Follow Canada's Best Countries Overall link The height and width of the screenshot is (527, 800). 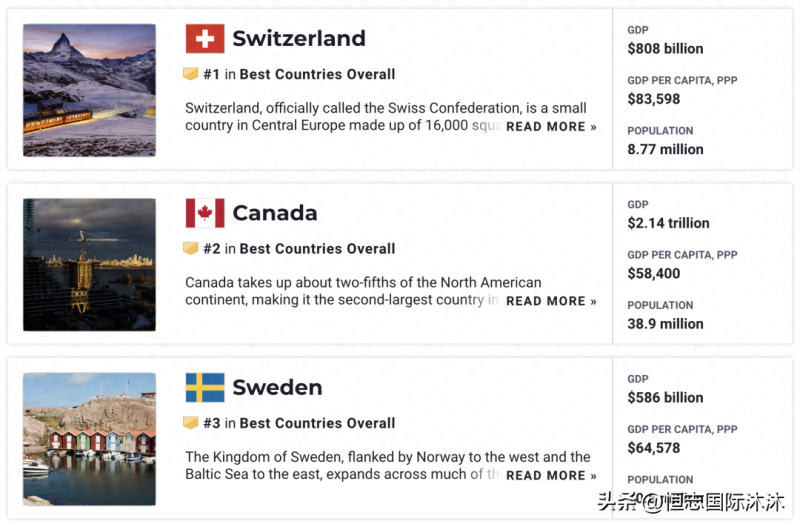(x=317, y=248)
